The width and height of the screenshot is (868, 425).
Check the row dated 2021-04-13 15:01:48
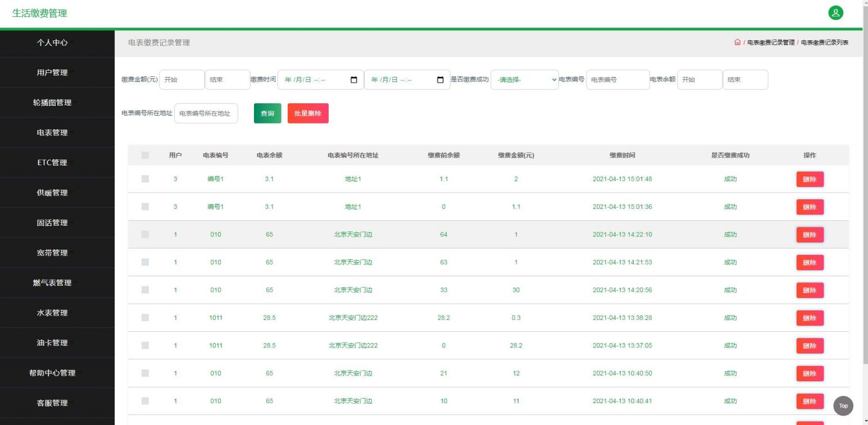click(146, 179)
